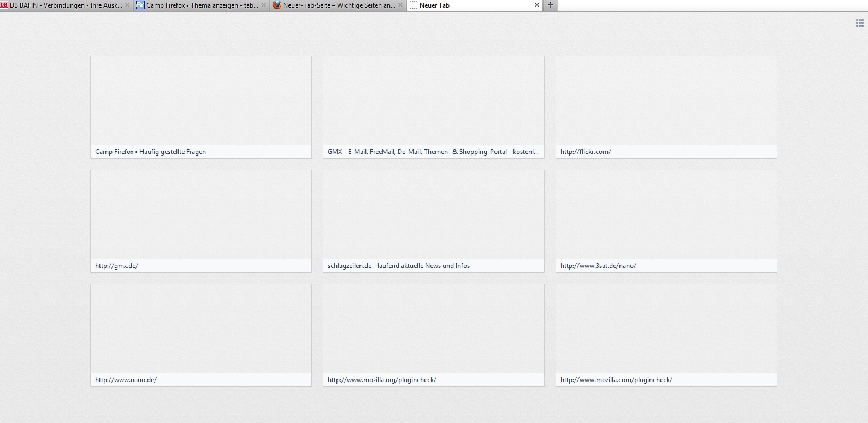This screenshot has width=868, height=423.
Task: Close the Neuer-Tab-Seite tab
Action: click(x=400, y=5)
